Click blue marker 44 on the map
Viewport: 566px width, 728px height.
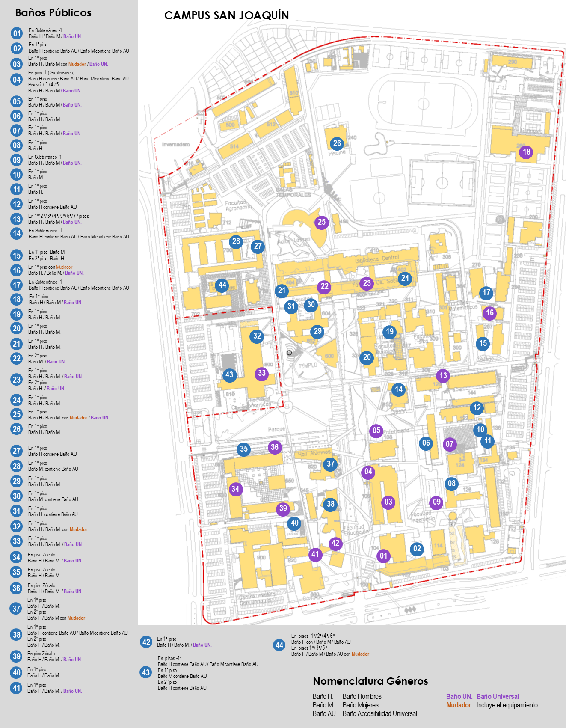coord(222,285)
